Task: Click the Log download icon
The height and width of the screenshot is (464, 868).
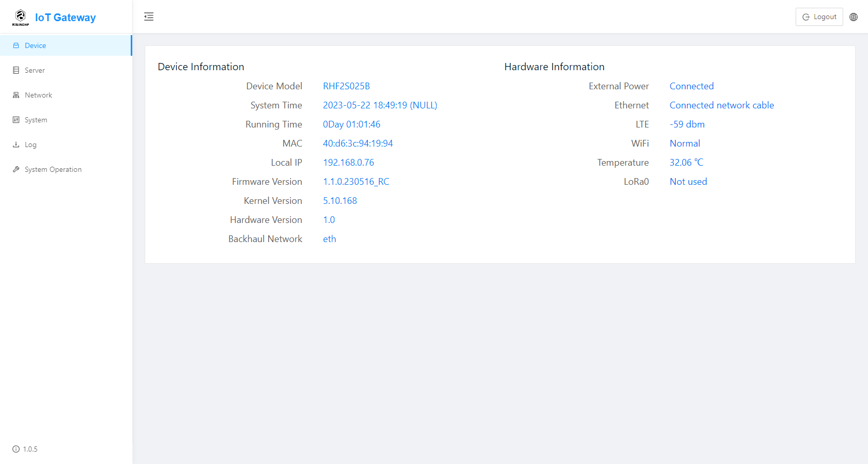Action: point(16,145)
